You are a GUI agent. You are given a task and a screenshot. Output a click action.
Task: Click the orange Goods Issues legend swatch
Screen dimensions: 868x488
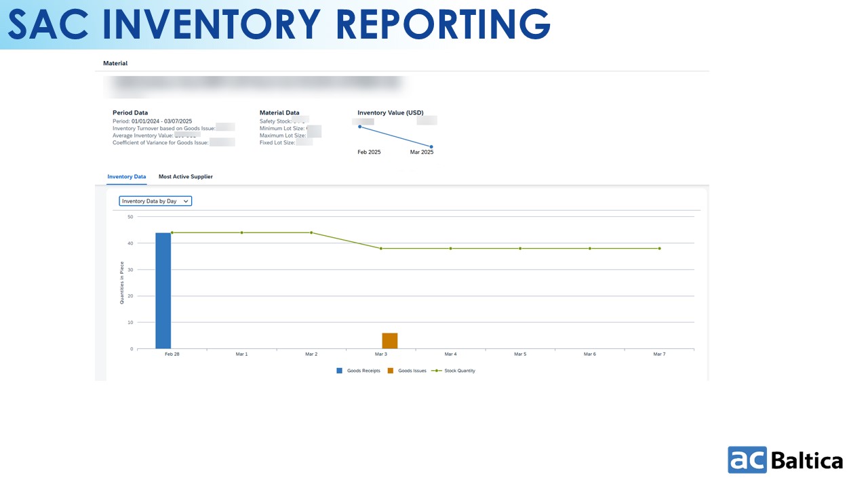pyautogui.click(x=391, y=371)
